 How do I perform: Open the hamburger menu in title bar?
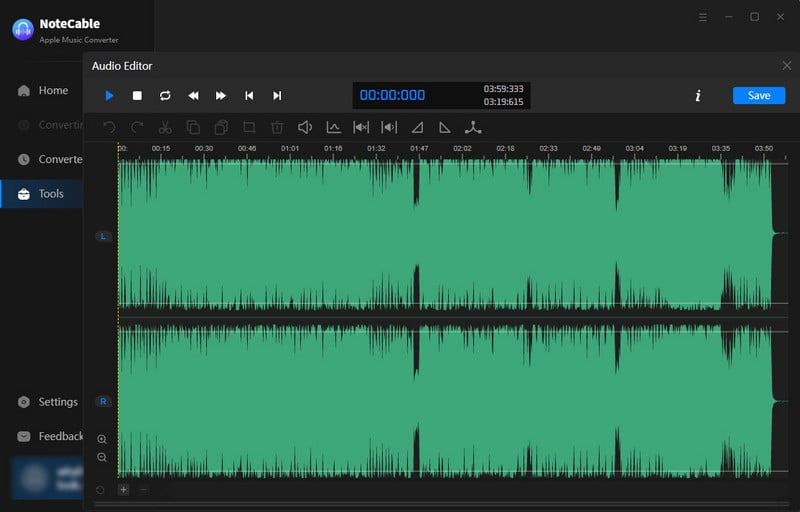[703, 17]
